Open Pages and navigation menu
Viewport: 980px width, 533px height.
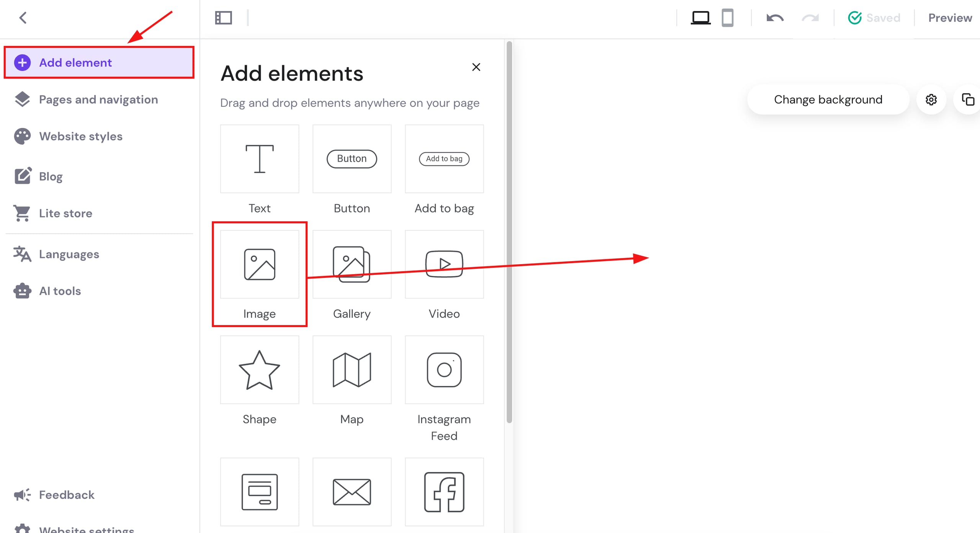click(x=98, y=100)
